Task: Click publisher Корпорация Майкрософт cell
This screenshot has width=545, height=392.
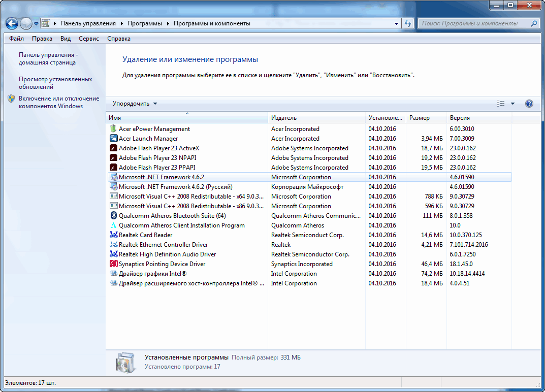Action: pos(307,187)
